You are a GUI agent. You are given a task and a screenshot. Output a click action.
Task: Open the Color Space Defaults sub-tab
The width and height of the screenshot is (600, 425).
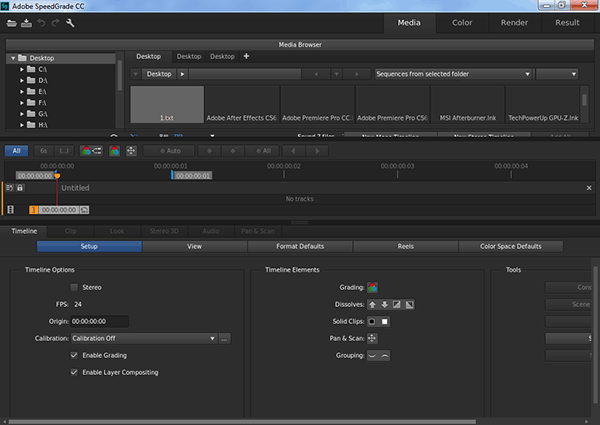[511, 246]
